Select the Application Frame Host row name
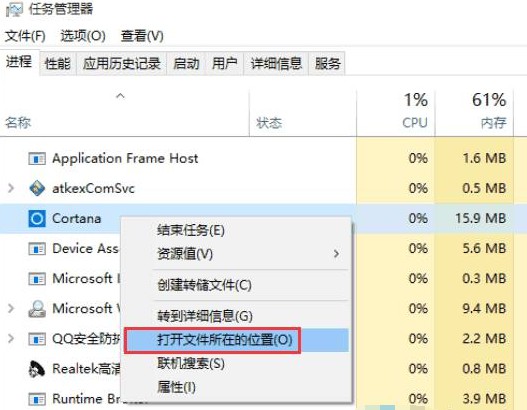Screen dimensions: 527x410 pos(125,158)
